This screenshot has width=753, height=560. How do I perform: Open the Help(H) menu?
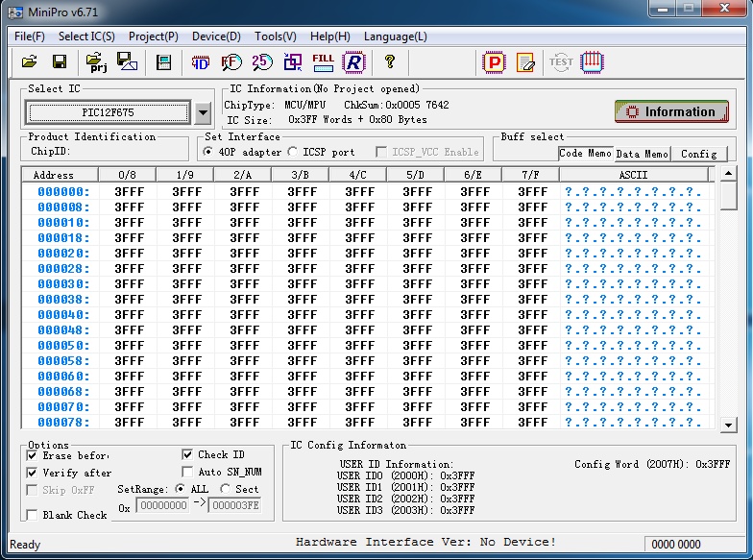coord(330,37)
